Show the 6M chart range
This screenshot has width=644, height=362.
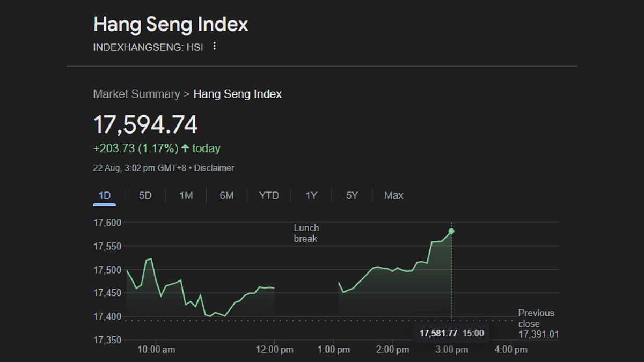tap(226, 196)
